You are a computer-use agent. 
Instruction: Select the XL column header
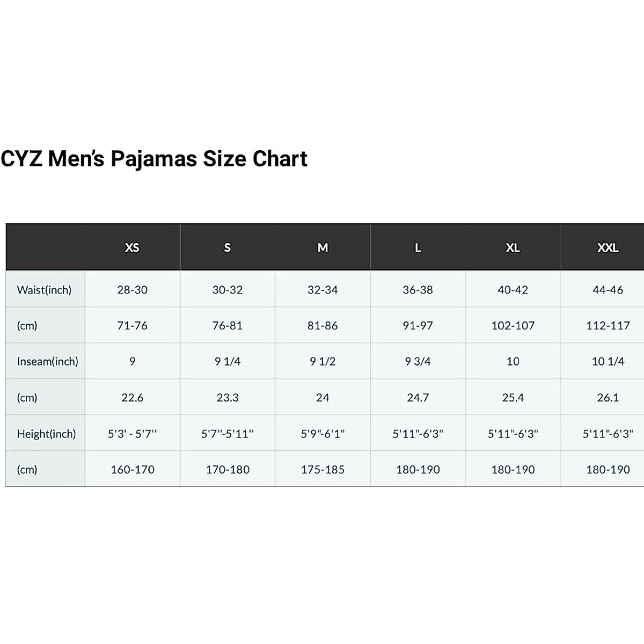point(513,247)
